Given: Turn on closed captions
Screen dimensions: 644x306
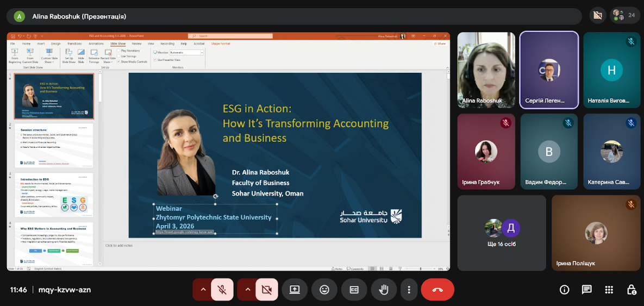Looking at the screenshot, I should [354, 290].
